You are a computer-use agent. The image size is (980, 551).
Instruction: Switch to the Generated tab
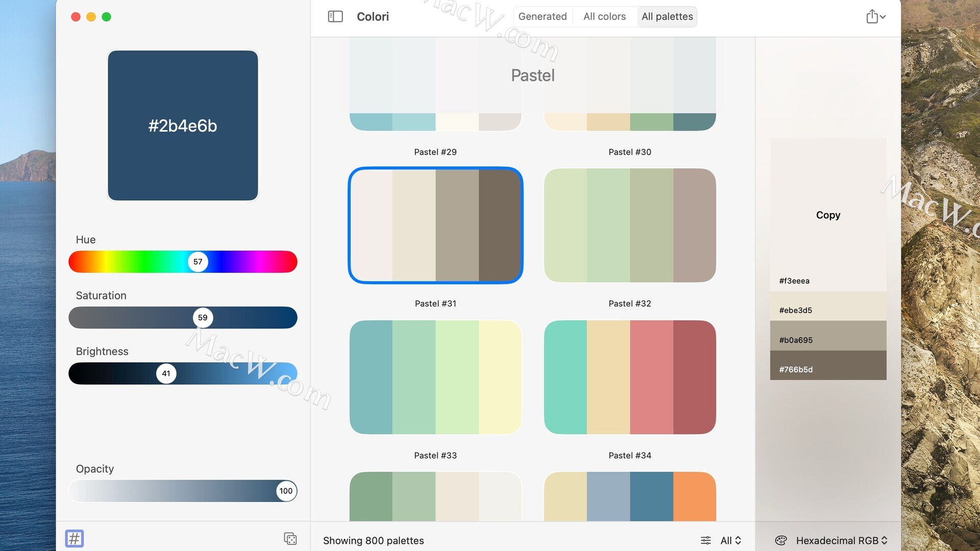click(543, 16)
